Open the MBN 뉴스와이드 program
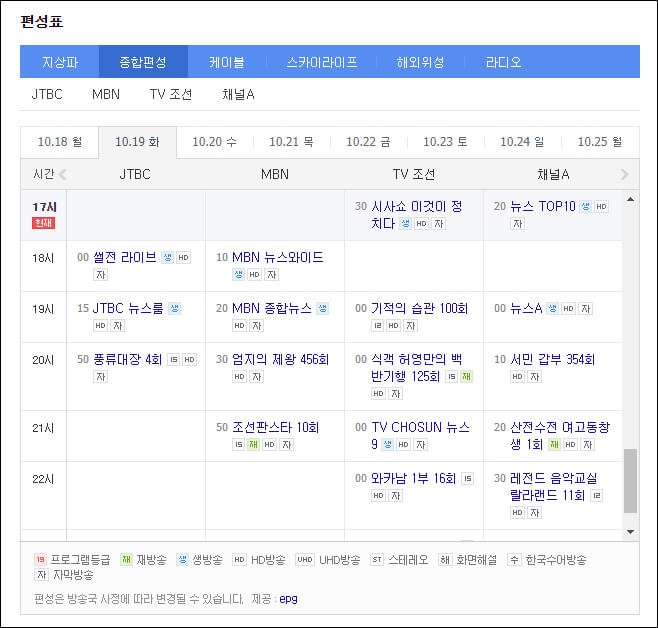 coord(277,257)
